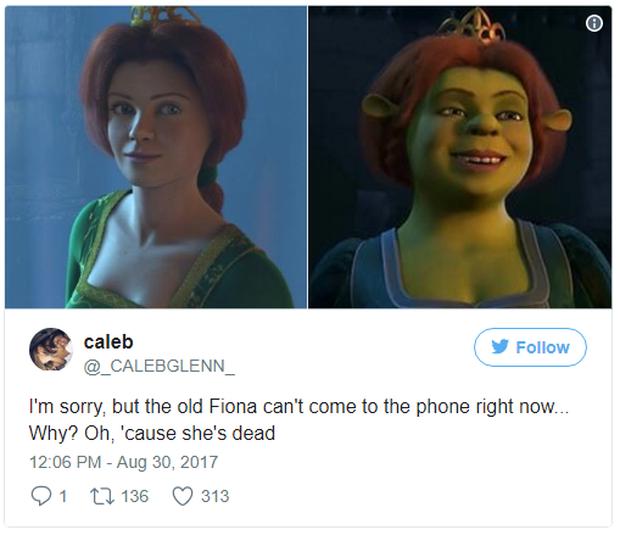The height and width of the screenshot is (535, 620).
Task: Open the left image of human Fiona
Action: [156, 157]
